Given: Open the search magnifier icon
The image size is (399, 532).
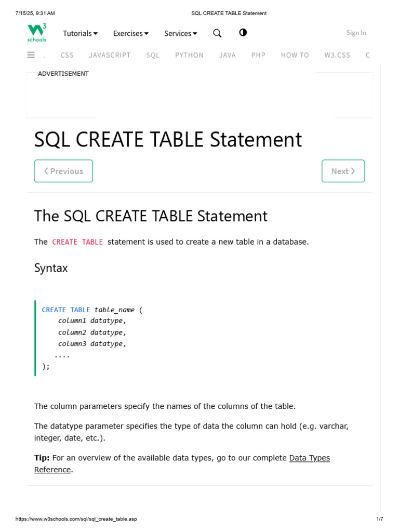Looking at the screenshot, I should 217,33.
